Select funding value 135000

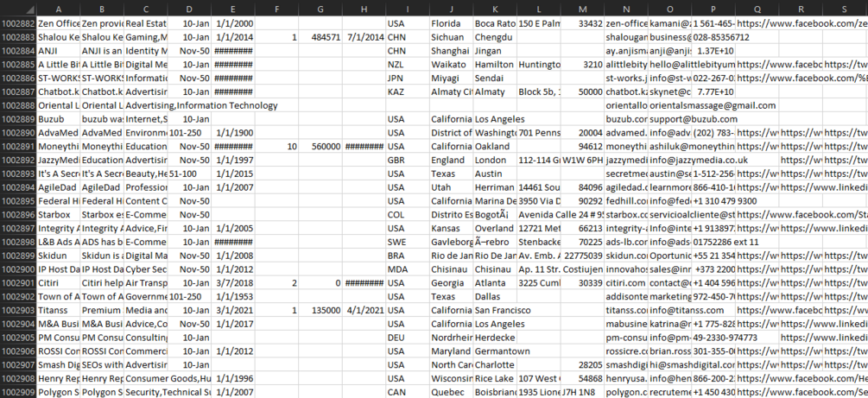(x=320, y=311)
